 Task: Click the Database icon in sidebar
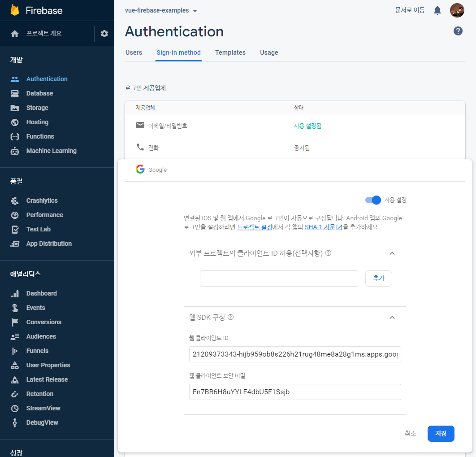tap(15, 94)
